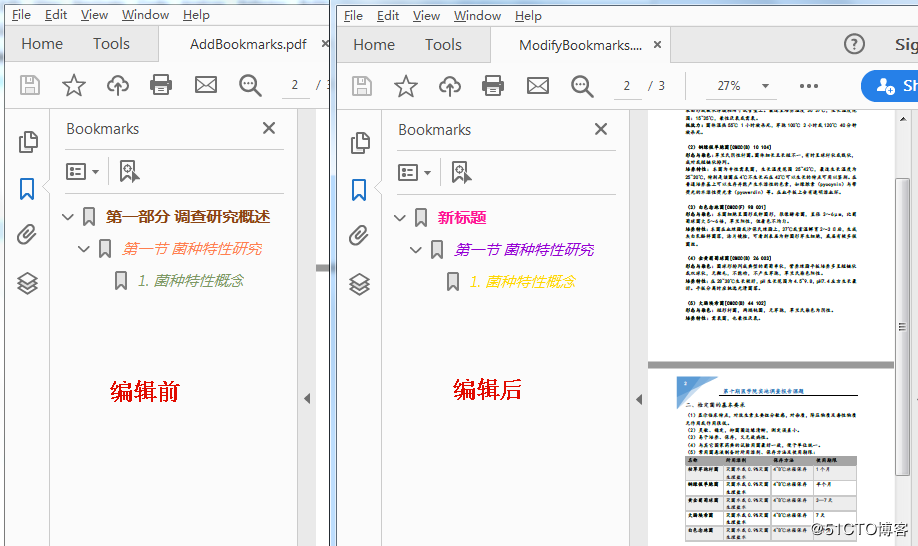Close Bookmarks panel in AddBookmarks window

269,128
